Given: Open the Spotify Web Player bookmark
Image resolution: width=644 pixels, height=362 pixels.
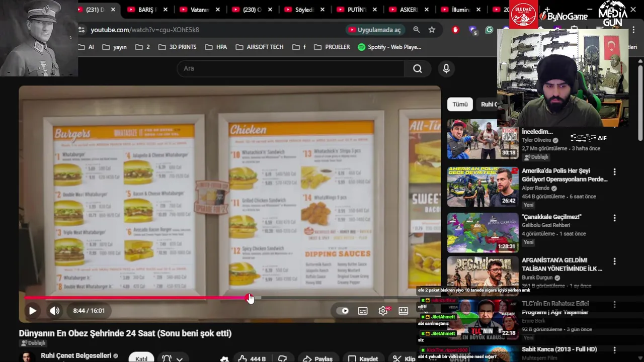Looking at the screenshot, I should tap(389, 47).
